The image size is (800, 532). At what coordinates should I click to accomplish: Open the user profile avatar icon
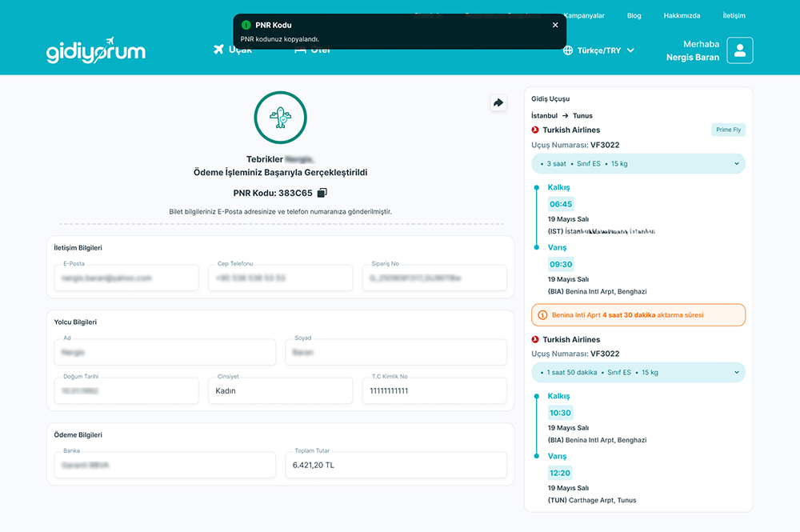point(740,50)
